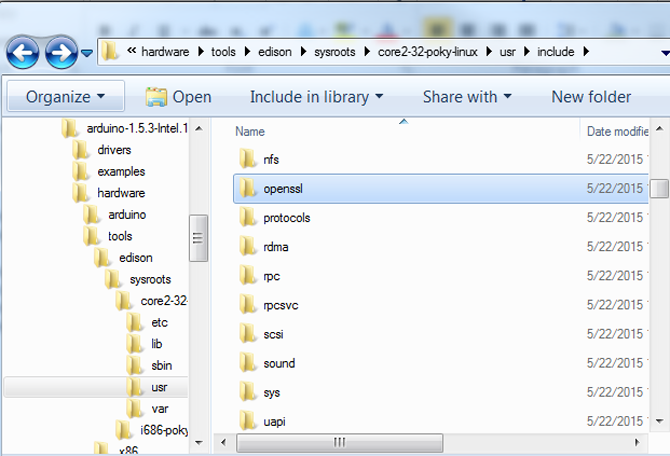The width and height of the screenshot is (670, 456).
Task: Expand the arrow after 'tools' breadcrumb
Action: coord(247,52)
